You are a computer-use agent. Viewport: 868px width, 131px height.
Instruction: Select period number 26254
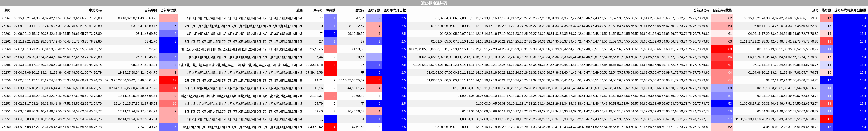pyautogui.click(x=6, y=96)
